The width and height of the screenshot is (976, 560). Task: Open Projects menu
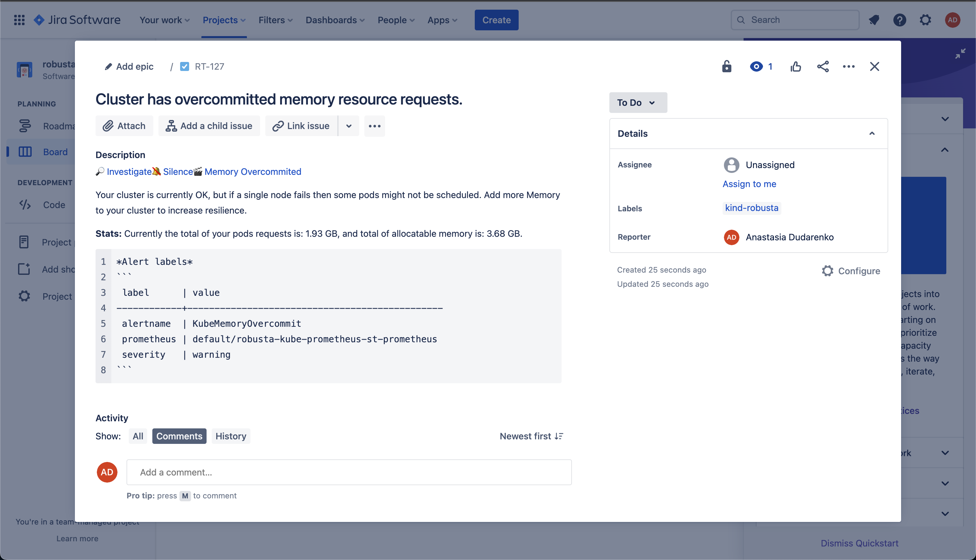tap(224, 20)
